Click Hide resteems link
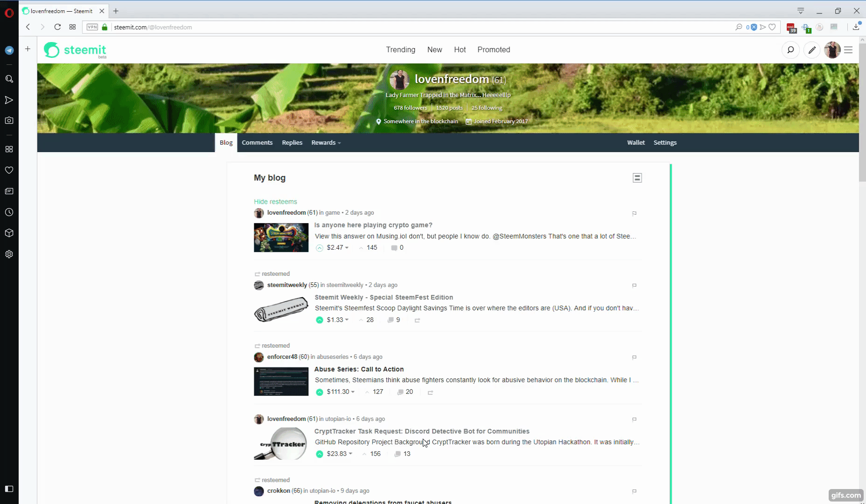866x504 pixels. tap(275, 202)
